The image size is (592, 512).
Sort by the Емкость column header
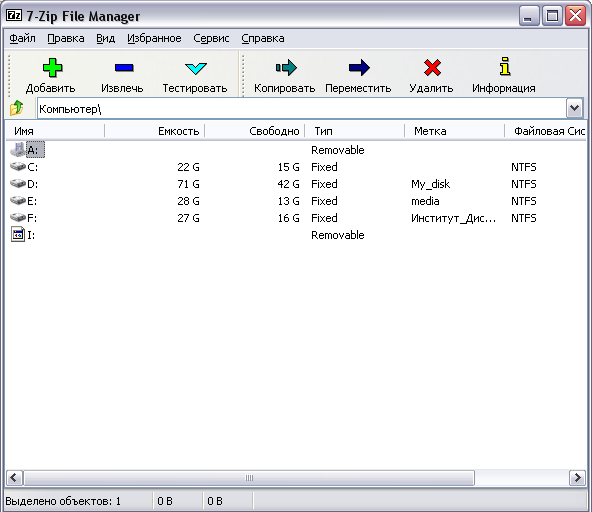click(x=154, y=131)
